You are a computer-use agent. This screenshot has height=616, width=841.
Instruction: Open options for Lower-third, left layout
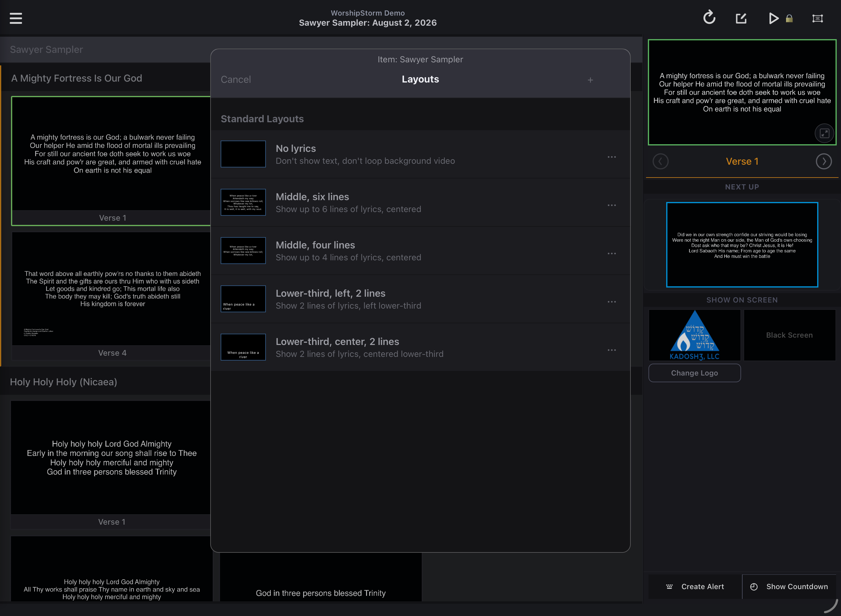tap(611, 302)
